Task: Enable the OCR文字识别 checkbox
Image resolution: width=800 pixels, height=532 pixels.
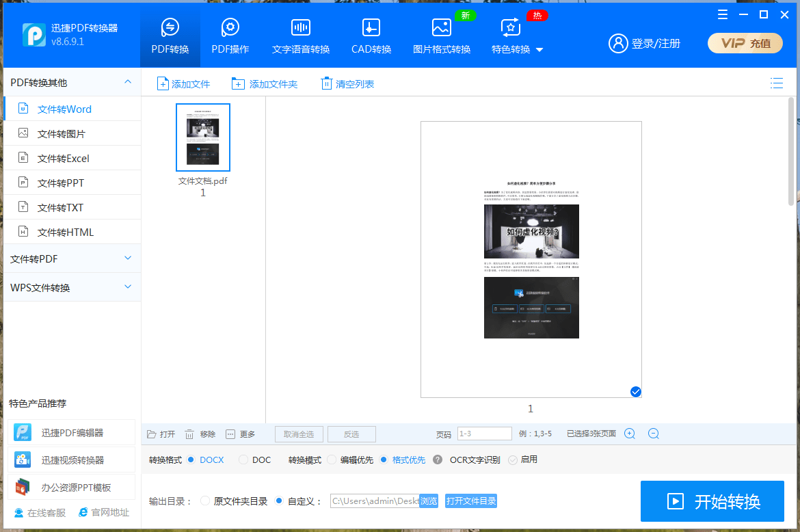Action: coord(513,460)
